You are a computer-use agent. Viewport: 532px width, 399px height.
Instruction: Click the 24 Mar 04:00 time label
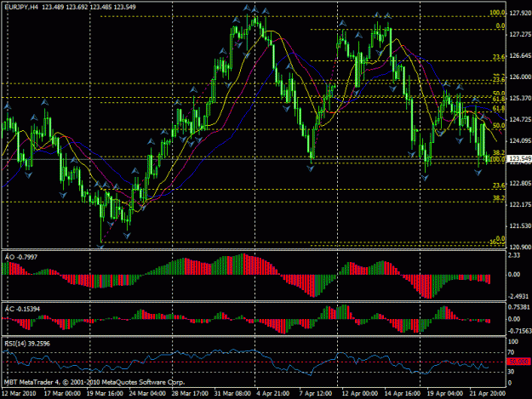[x=147, y=394]
